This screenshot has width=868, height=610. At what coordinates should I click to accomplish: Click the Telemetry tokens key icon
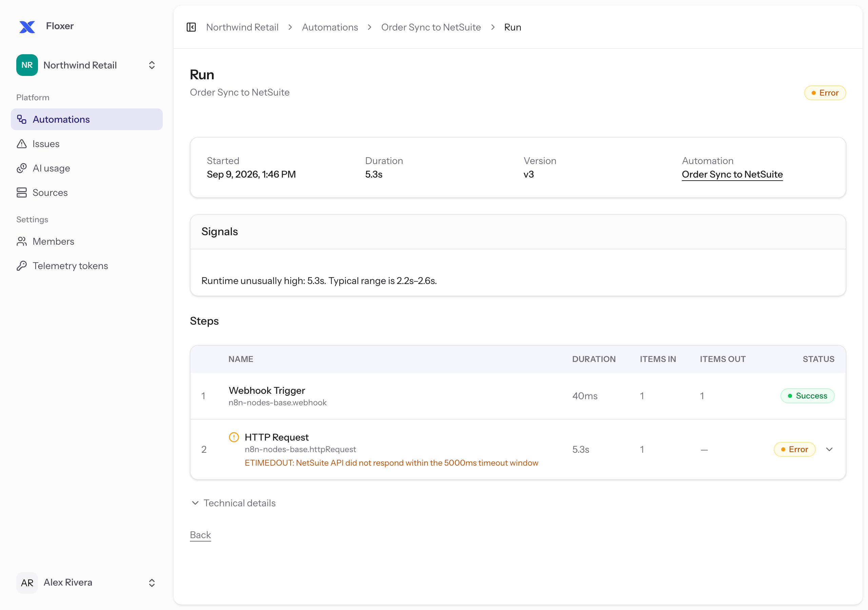point(22,266)
